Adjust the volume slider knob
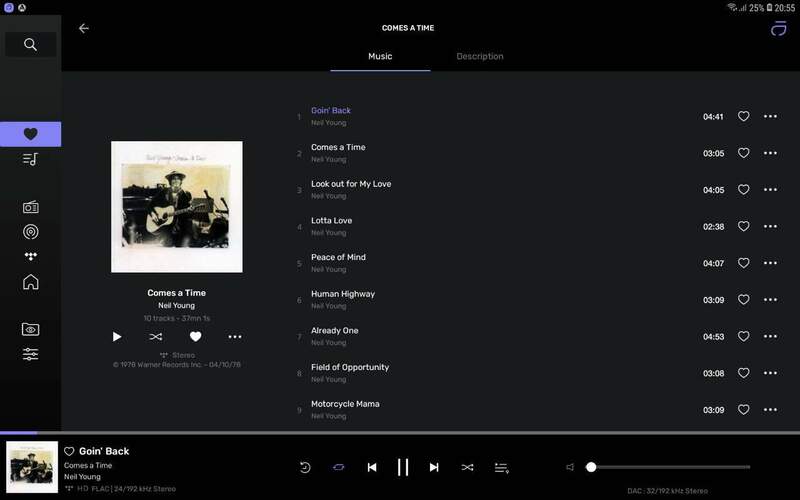Image resolution: width=800 pixels, height=500 pixels. (591, 467)
